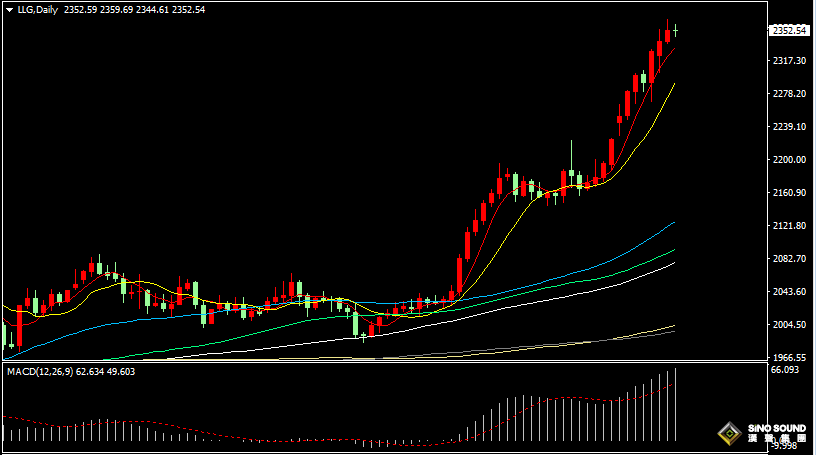The width and height of the screenshot is (816, 455).
Task: Click the tallest MACD histogram bar at right
Action: tap(676, 405)
